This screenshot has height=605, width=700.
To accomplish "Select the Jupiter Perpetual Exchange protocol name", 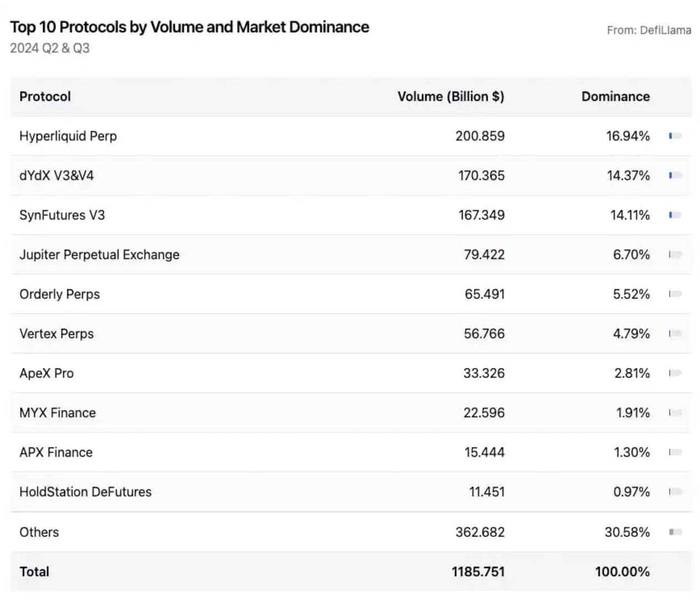I will 99,255.
